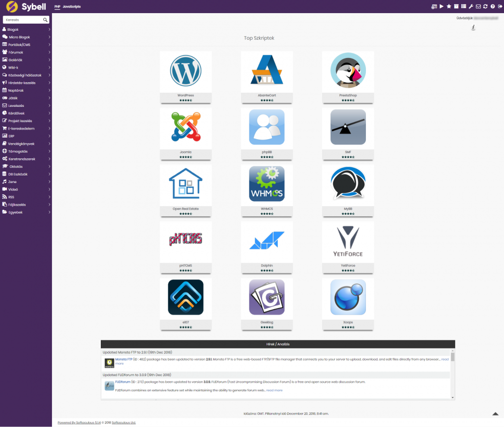Click the logout arrow icon

tap(500, 7)
